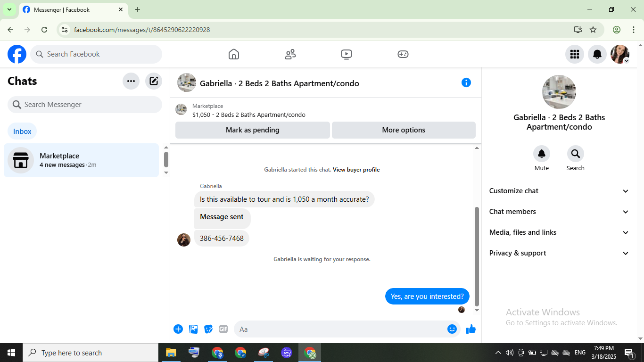This screenshot has width=644, height=362.
Task: Search in conversation magnifier icon
Action: pyautogui.click(x=576, y=154)
